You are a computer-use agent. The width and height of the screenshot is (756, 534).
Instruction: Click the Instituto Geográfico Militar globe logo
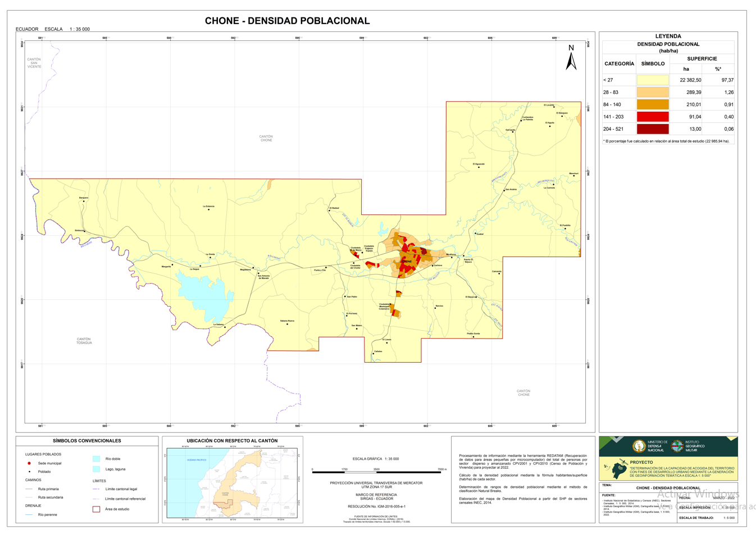(677, 445)
